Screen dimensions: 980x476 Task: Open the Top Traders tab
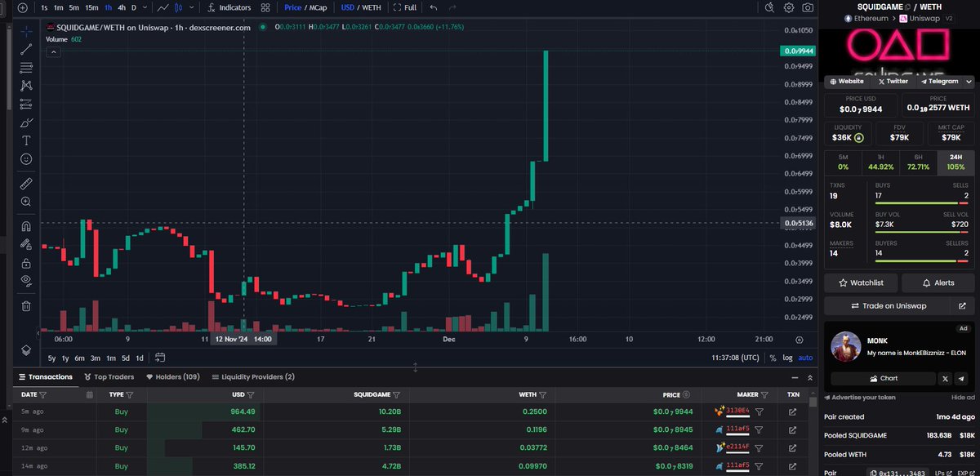coord(109,377)
